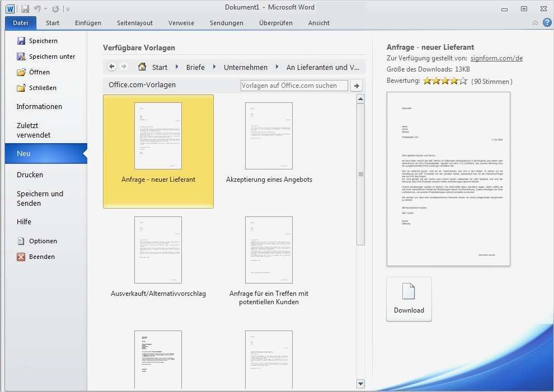Screen dimensions: 554x392
Task: Click the Download button for the template
Action: 409,298
